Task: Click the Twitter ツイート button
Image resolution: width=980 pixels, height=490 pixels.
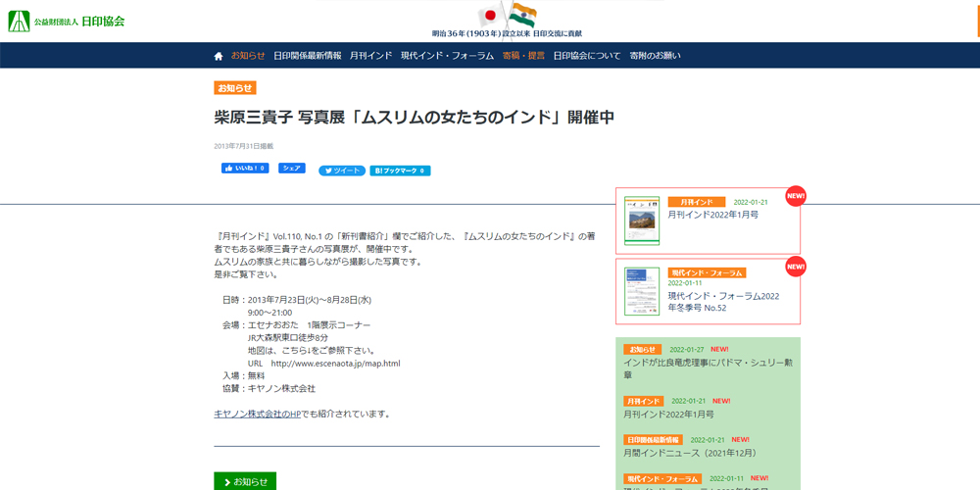Action: 341,171
